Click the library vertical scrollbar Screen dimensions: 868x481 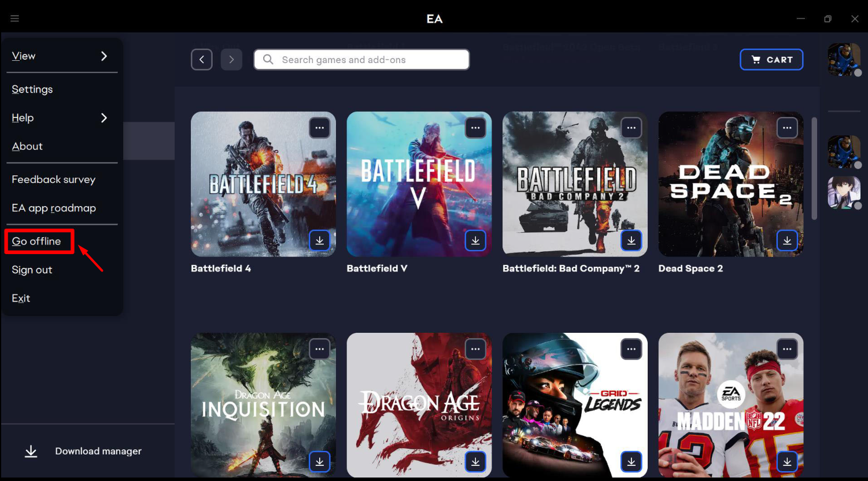[814, 168]
